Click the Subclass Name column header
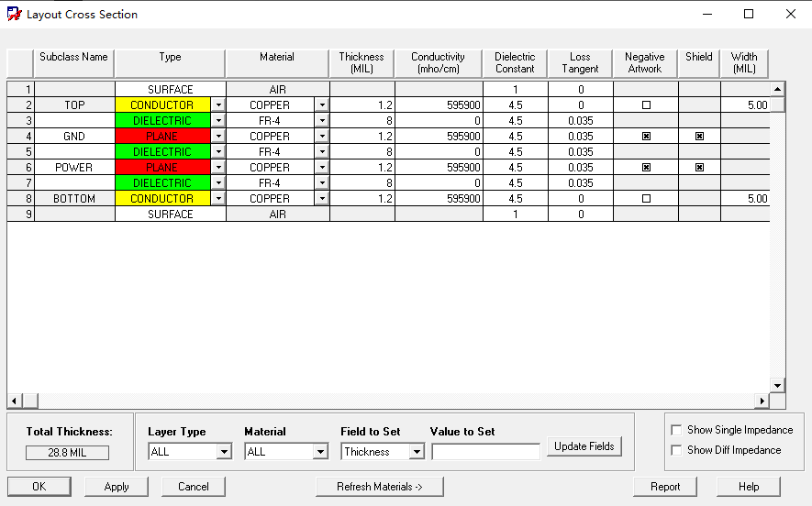Image resolution: width=812 pixels, height=506 pixels. [x=73, y=63]
